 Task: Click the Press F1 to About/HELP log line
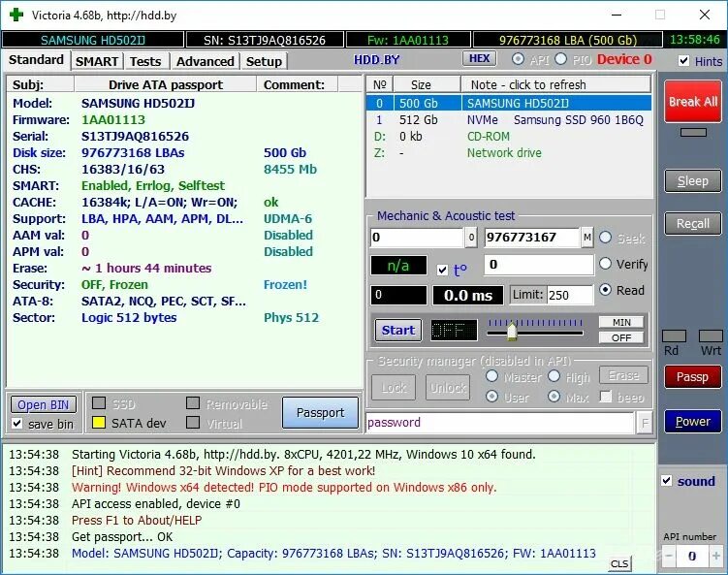(x=137, y=520)
